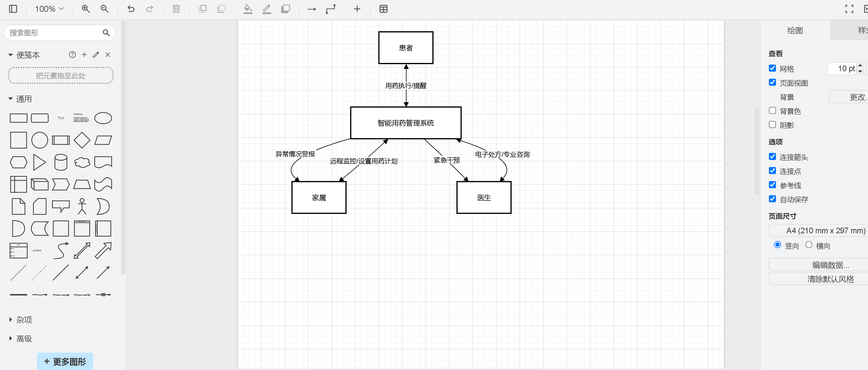
Task: Click the zoom in magnifier icon
Action: pos(86,9)
